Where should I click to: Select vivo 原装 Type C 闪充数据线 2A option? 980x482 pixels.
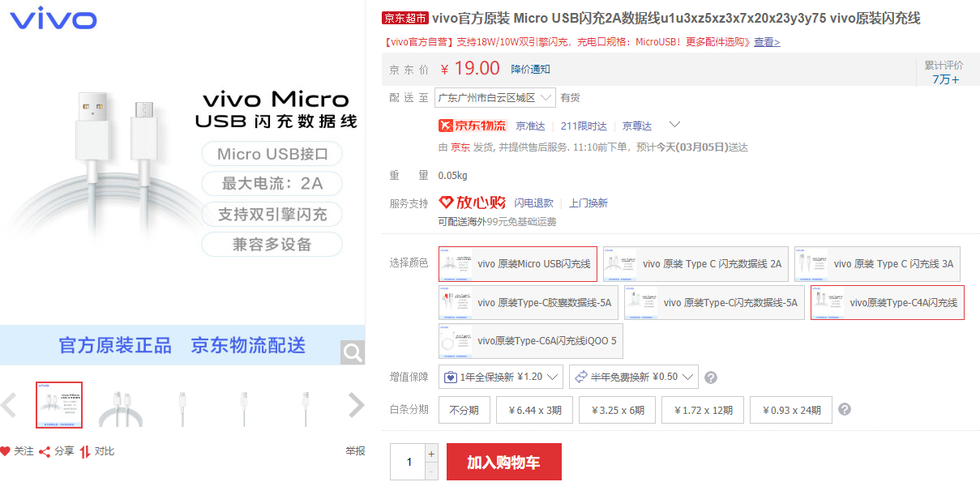695,264
